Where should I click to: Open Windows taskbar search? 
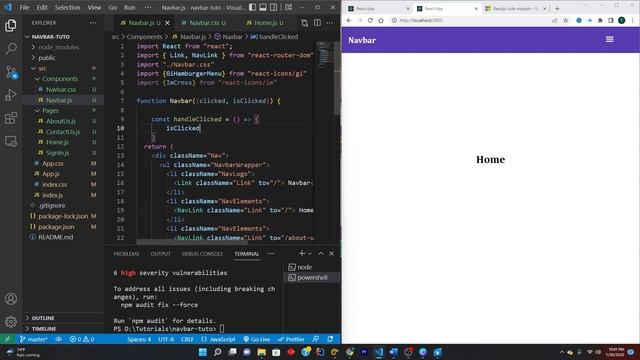(x=218, y=352)
